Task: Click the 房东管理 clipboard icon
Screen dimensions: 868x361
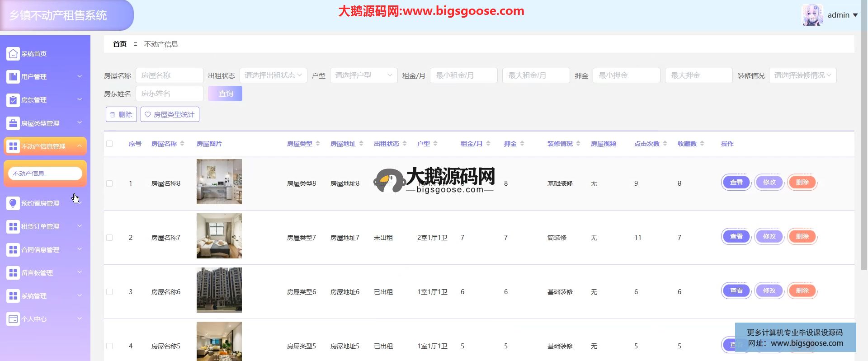Action: coord(13,100)
